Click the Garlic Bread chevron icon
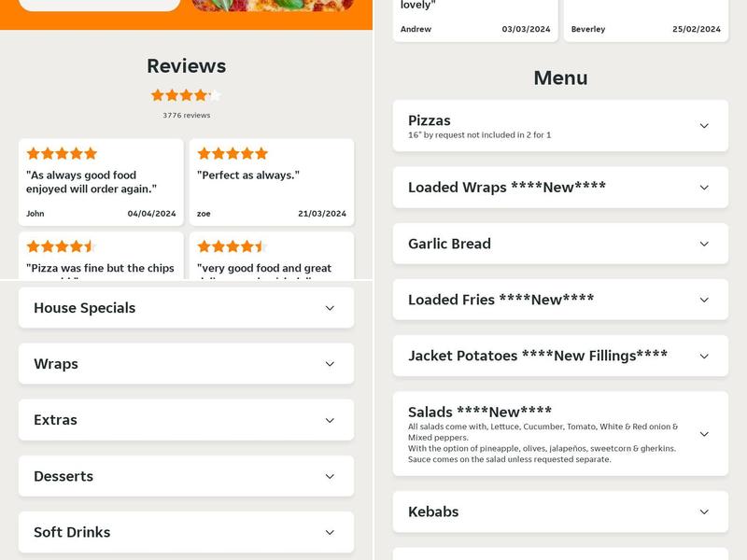This screenshot has height=560, width=747. click(x=704, y=244)
